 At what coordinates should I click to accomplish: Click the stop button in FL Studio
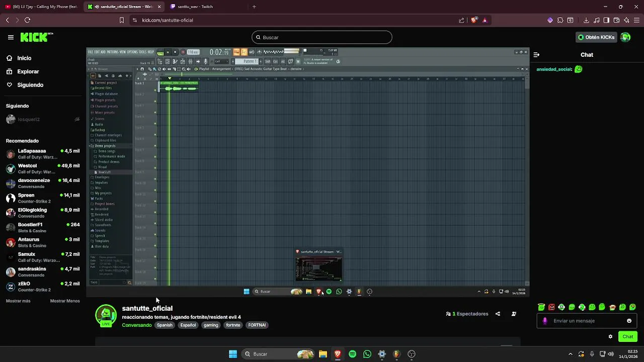click(x=175, y=52)
